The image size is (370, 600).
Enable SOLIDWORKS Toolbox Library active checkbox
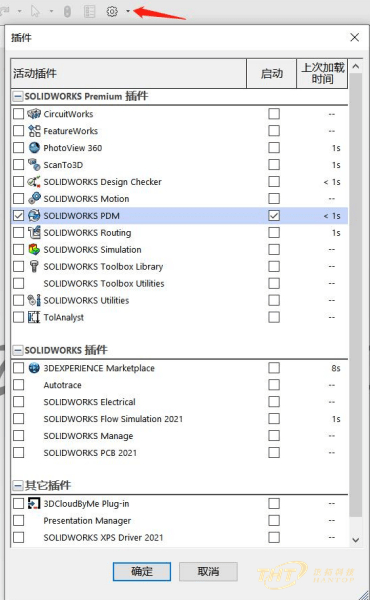pyautogui.click(x=18, y=266)
